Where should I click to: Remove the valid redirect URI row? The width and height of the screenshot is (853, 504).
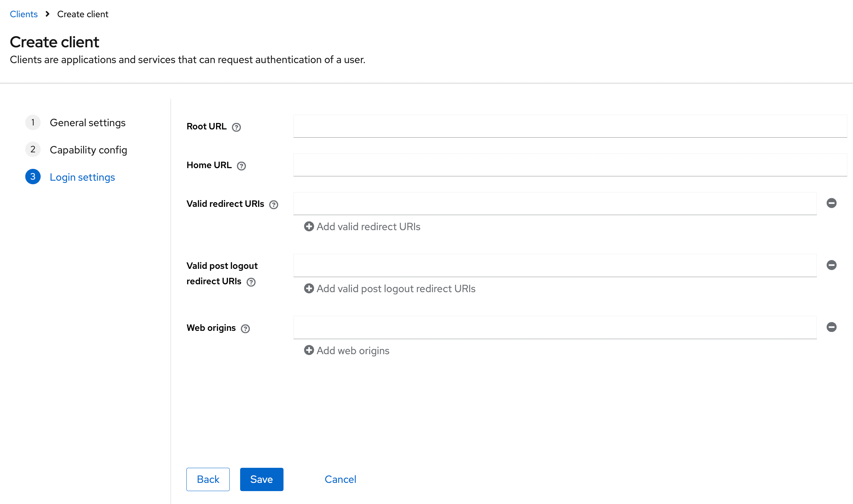coord(831,203)
